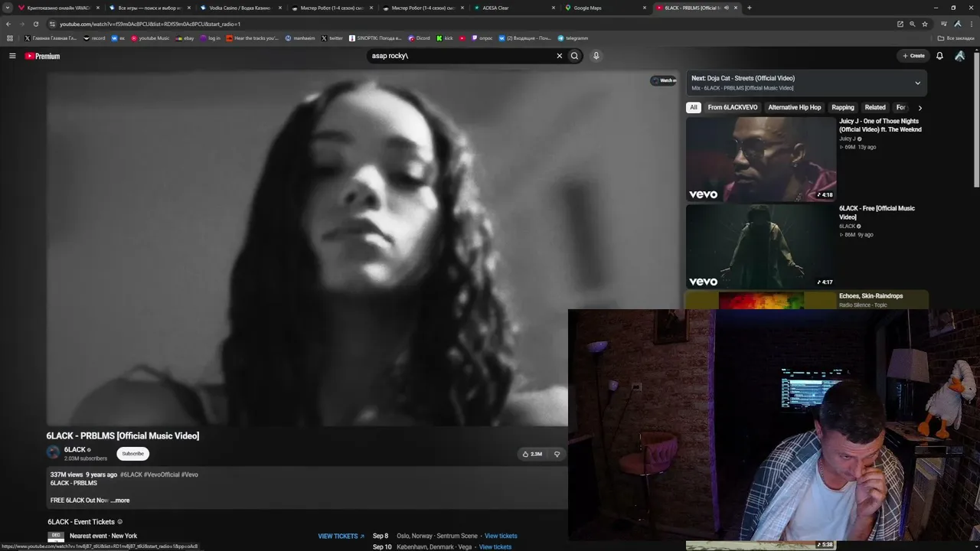This screenshot has width=980, height=551.
Task: Open YouTube notifications bell
Action: pos(939,56)
